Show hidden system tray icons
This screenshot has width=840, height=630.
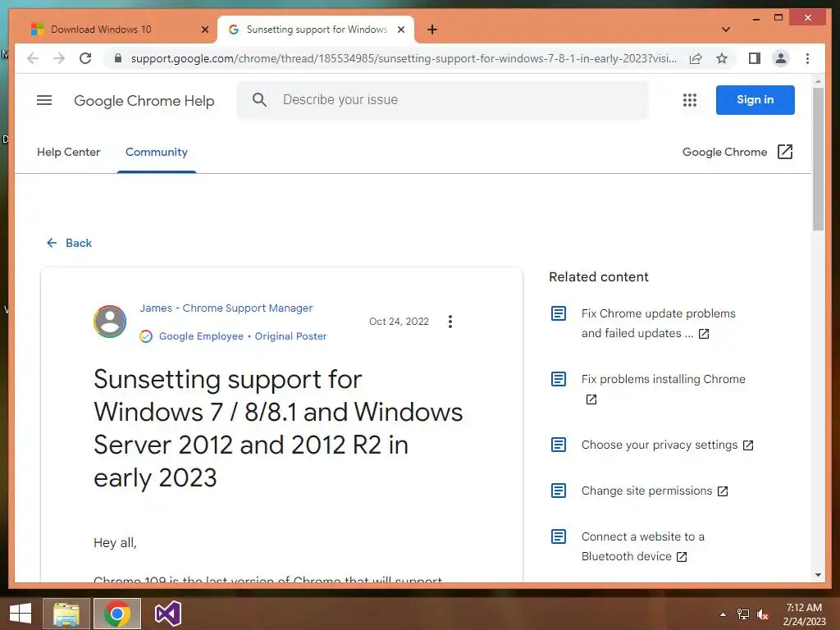click(723, 614)
